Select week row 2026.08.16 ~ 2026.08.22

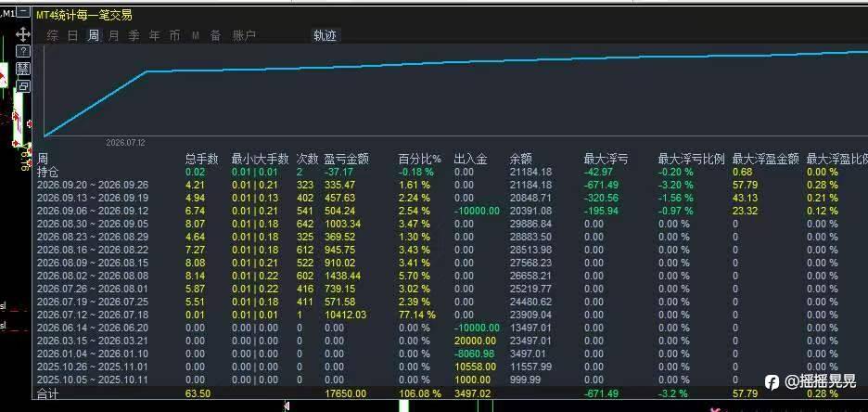click(x=93, y=250)
